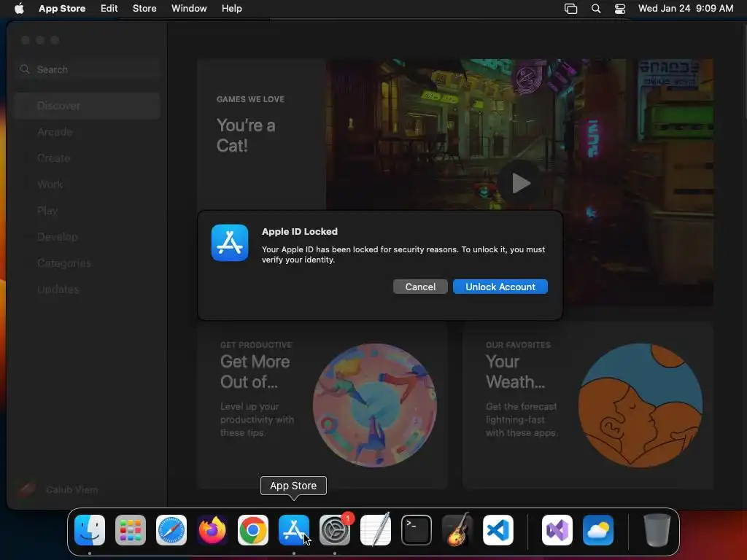Open Control Center in menu bar
This screenshot has height=560, width=747.
(620, 9)
